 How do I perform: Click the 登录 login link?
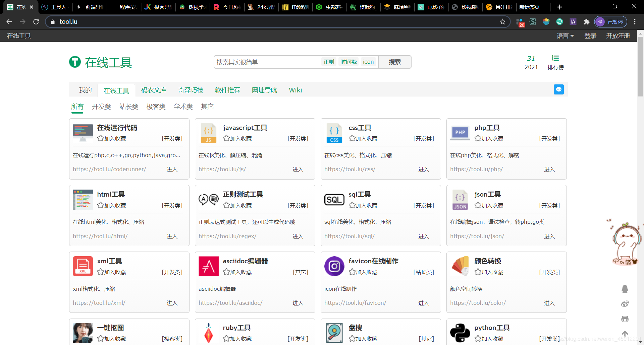(x=590, y=36)
